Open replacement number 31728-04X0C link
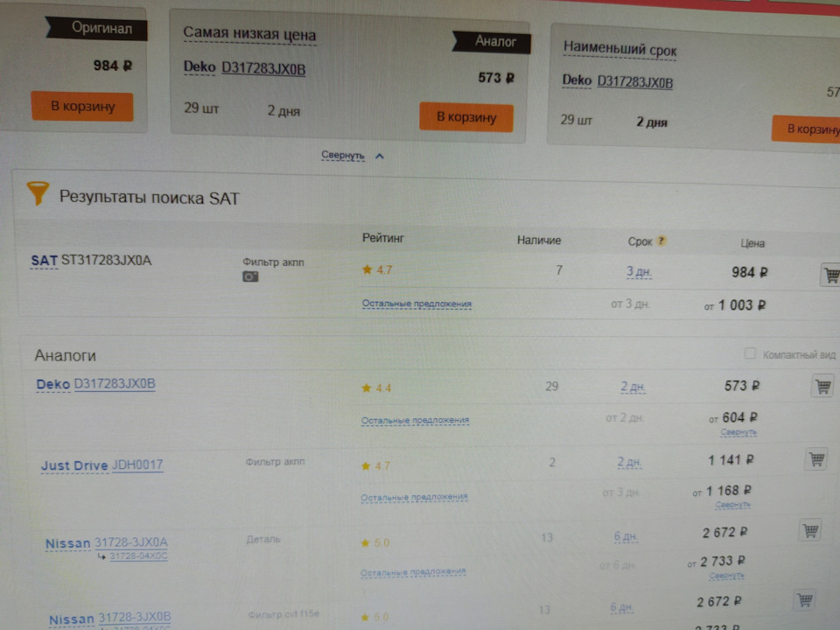 (139, 556)
